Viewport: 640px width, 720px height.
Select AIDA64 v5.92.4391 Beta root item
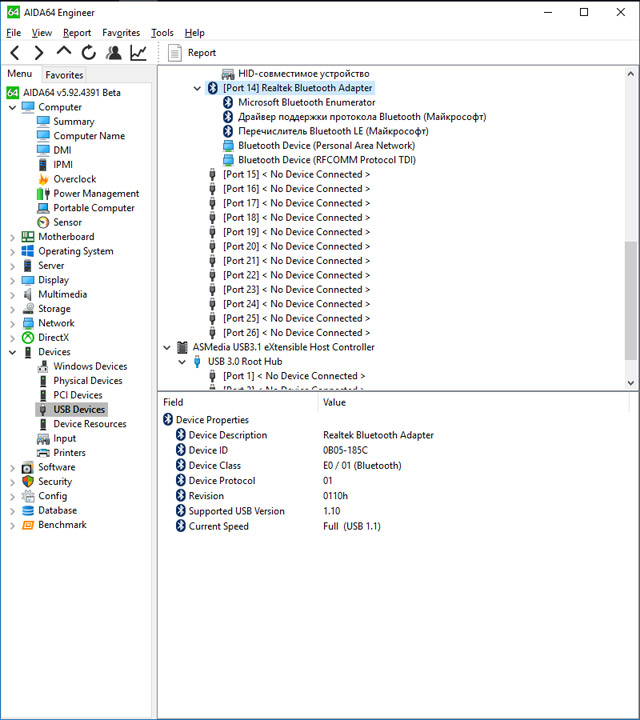click(x=72, y=93)
